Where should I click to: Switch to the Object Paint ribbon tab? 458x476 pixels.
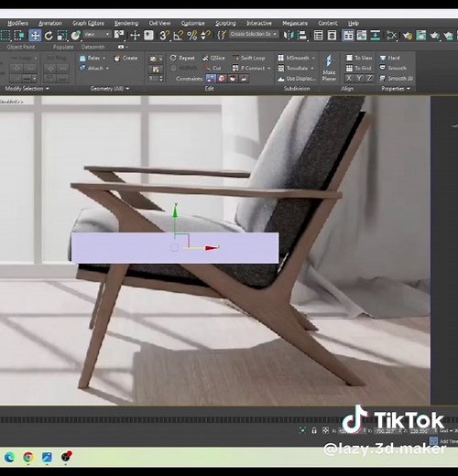[21, 47]
